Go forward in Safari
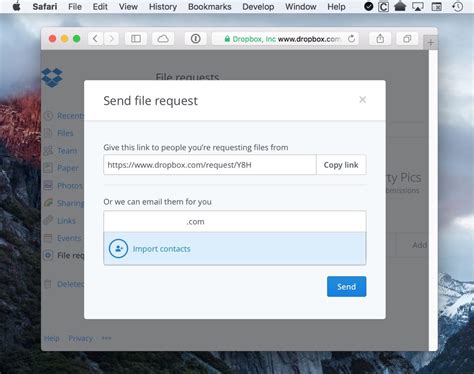The image size is (474, 374). [111, 39]
